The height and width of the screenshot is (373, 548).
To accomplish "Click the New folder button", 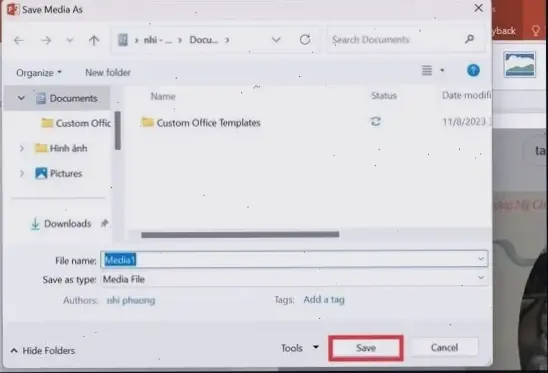I will pyautogui.click(x=108, y=72).
